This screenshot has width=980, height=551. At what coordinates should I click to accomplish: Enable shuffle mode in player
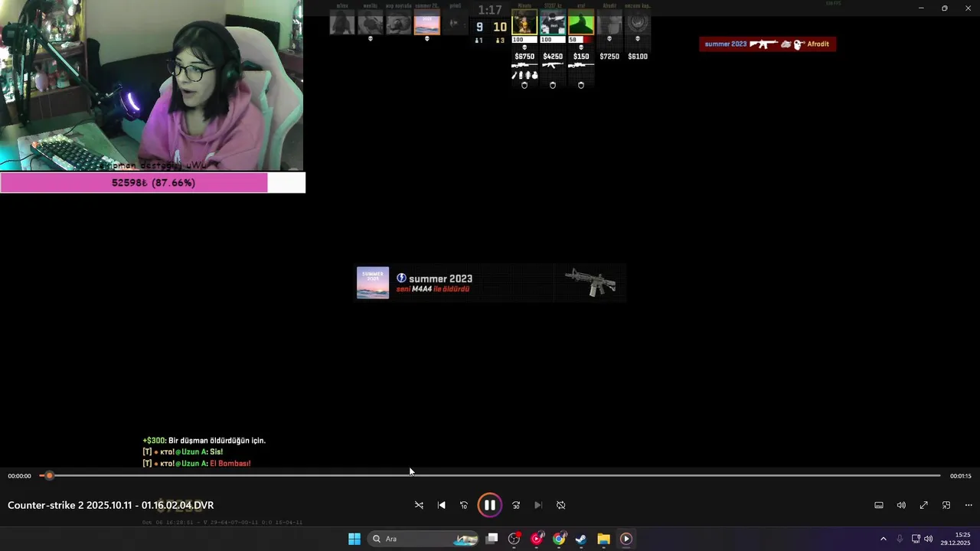[x=419, y=505]
